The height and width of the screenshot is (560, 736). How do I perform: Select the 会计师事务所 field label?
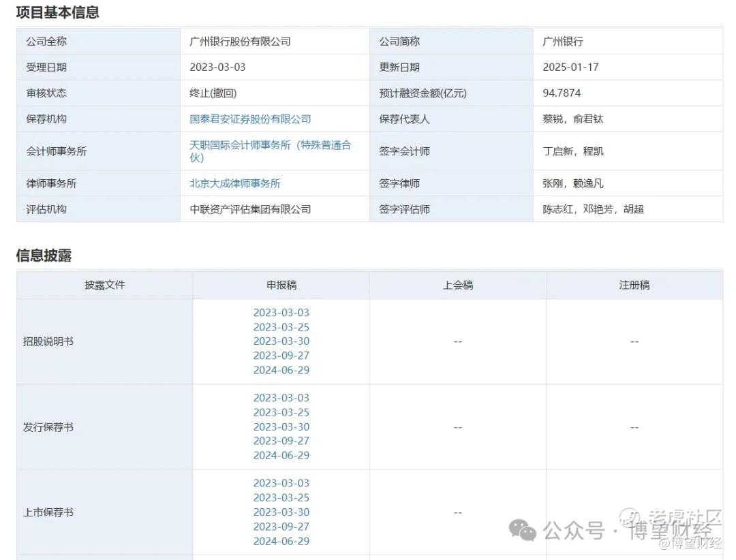click(x=57, y=151)
